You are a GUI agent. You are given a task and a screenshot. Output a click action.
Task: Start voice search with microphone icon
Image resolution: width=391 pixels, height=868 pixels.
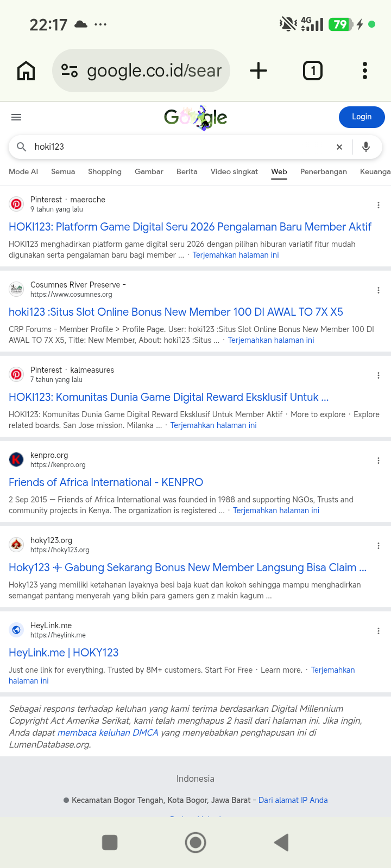(366, 147)
